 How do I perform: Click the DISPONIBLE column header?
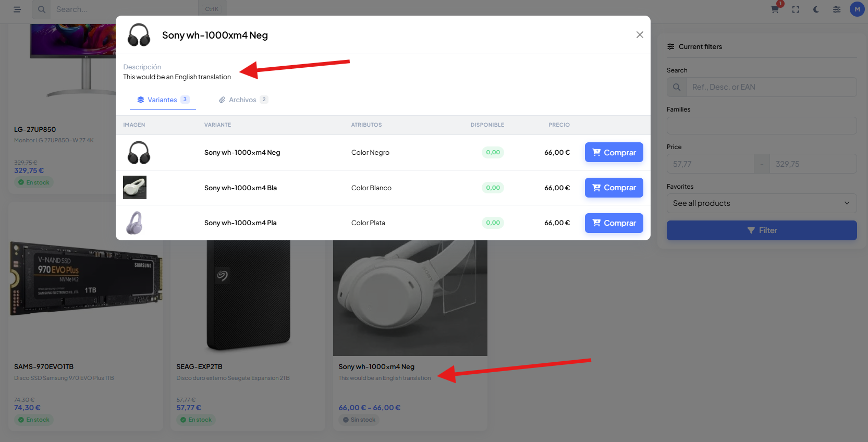[487, 125]
